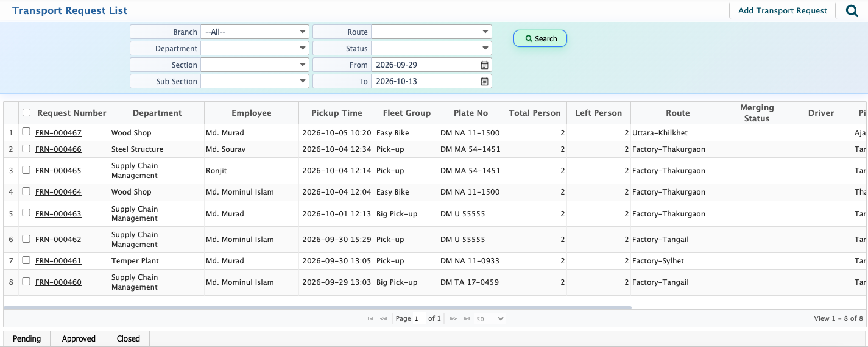Expand the Sub Section dropdown

point(255,81)
